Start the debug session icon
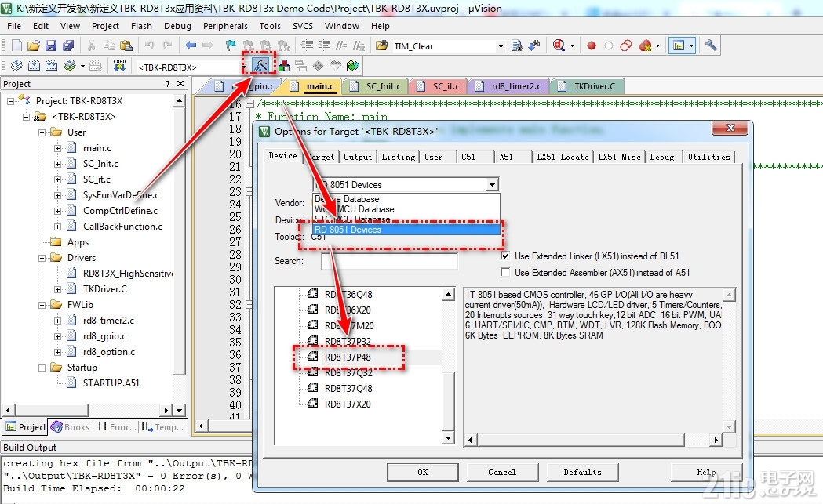The image size is (823, 504). (x=559, y=45)
